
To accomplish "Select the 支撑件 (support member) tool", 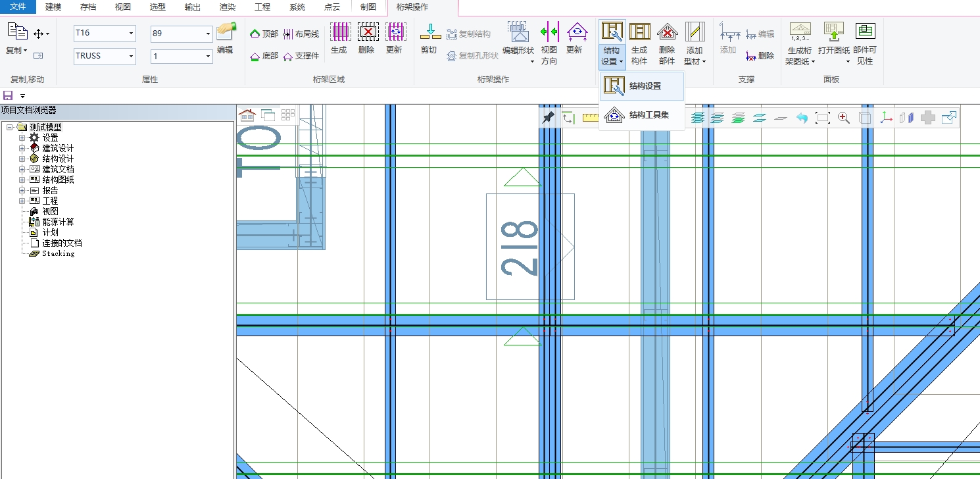I will tap(301, 56).
